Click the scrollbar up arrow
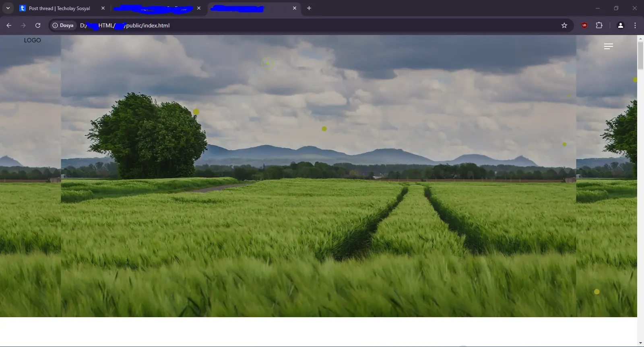Screen dimensions: 644x347 (640, 38)
